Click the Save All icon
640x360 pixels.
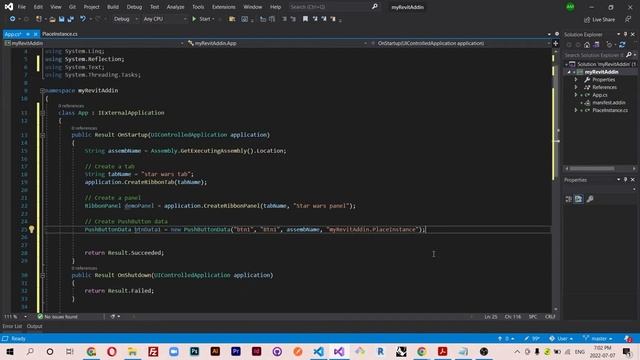click(71, 19)
